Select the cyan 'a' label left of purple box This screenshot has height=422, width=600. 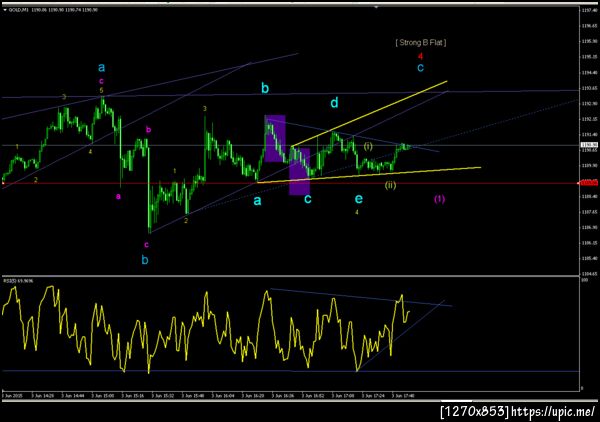257,200
